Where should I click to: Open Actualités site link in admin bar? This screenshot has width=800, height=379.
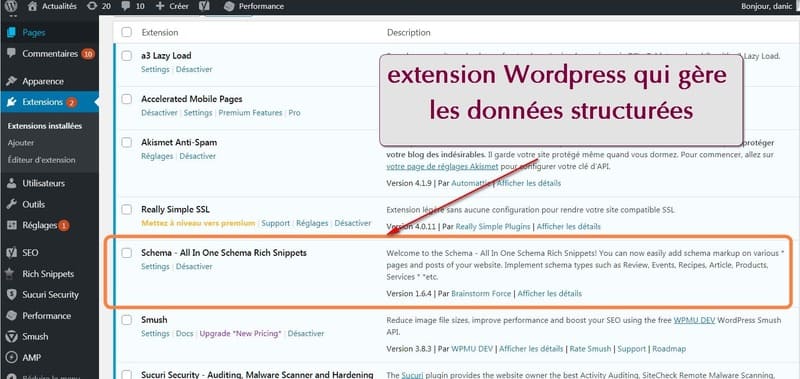coord(59,7)
